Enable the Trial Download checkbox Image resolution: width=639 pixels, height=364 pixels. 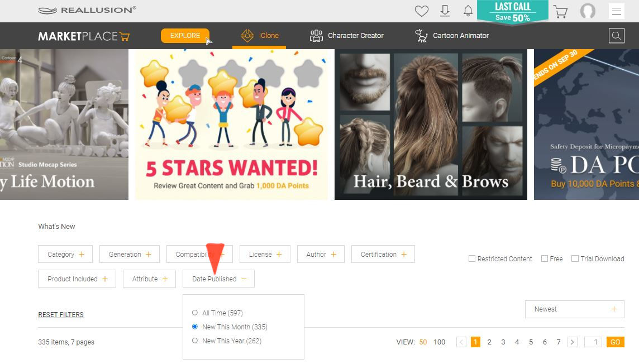pos(575,258)
